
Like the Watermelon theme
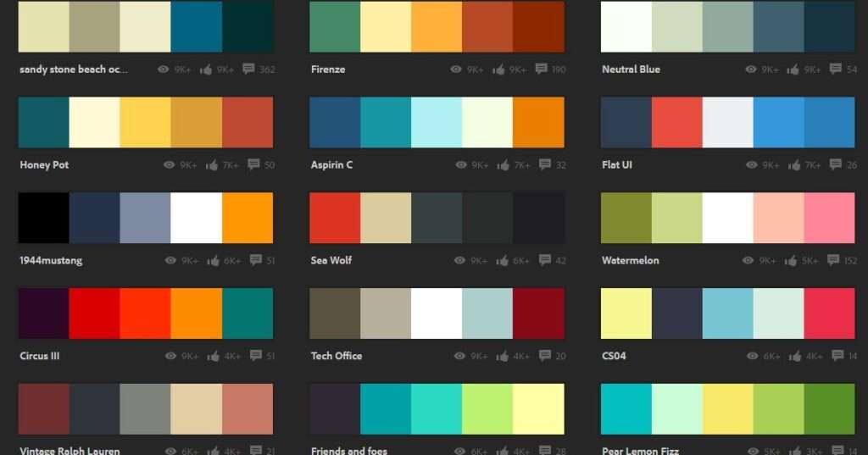791,261
